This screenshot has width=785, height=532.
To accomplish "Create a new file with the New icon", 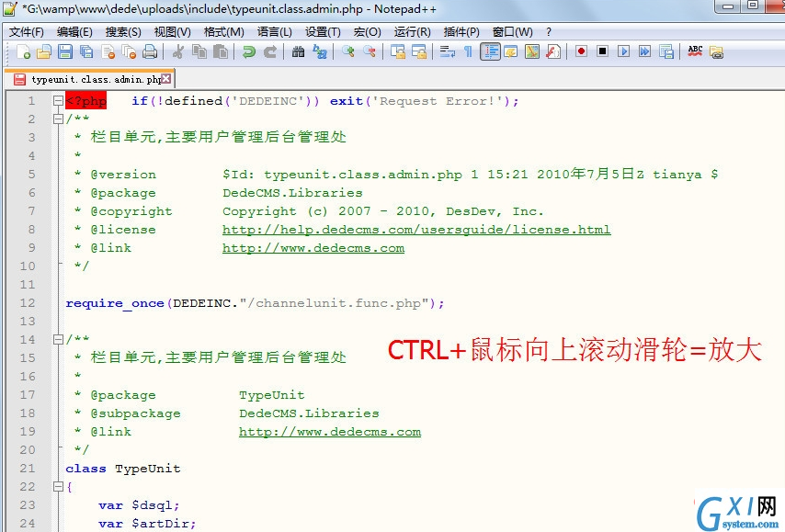I will click(23, 51).
